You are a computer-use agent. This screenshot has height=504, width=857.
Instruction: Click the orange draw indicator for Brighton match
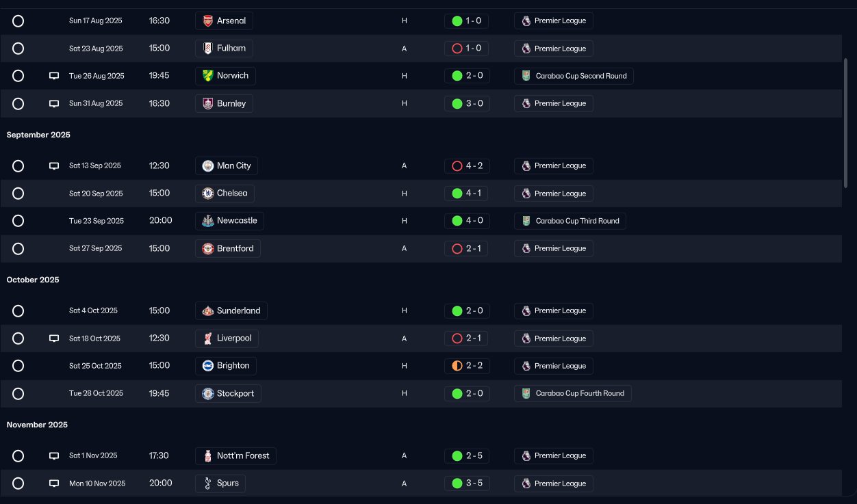point(457,366)
